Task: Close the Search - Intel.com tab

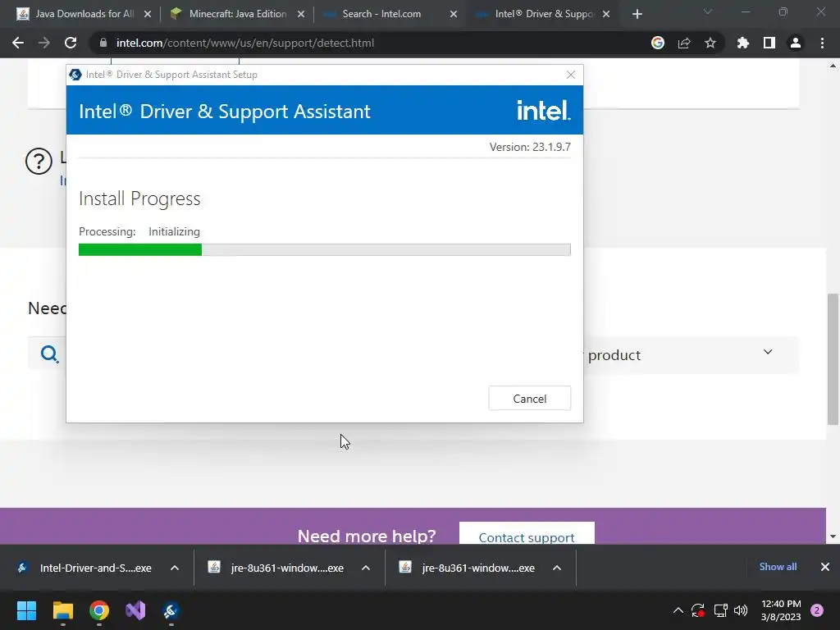Action: pyautogui.click(x=454, y=15)
